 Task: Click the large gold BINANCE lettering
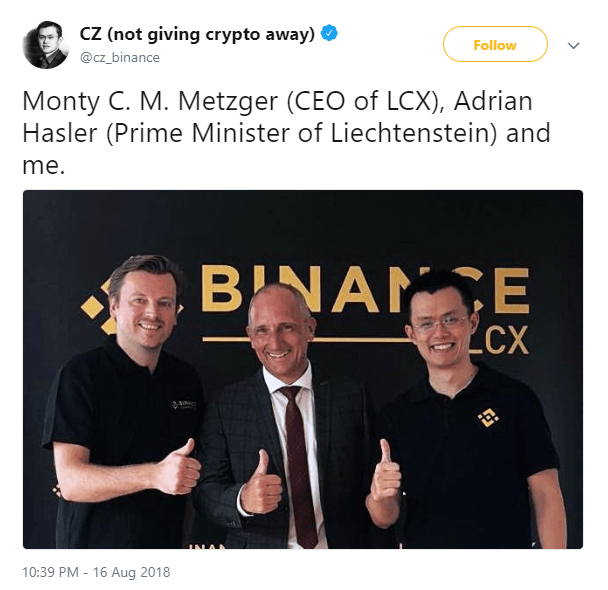tap(364, 290)
